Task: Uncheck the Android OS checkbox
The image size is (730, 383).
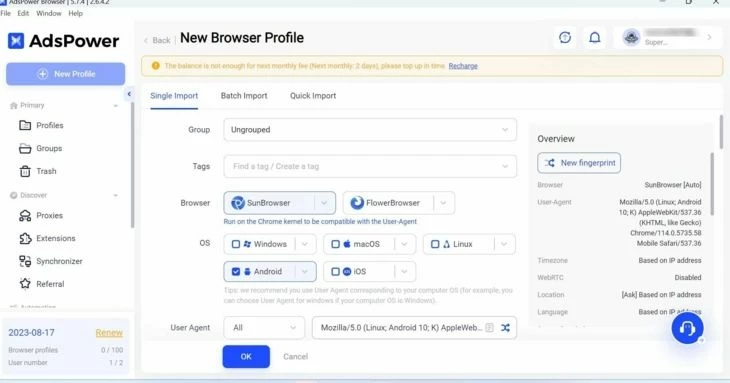Action: click(x=236, y=272)
